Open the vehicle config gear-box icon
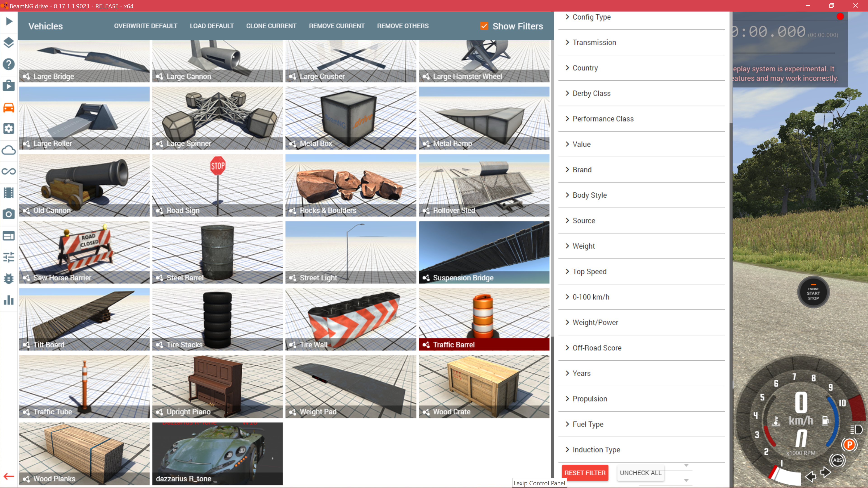The height and width of the screenshot is (488, 868). tap(9, 128)
